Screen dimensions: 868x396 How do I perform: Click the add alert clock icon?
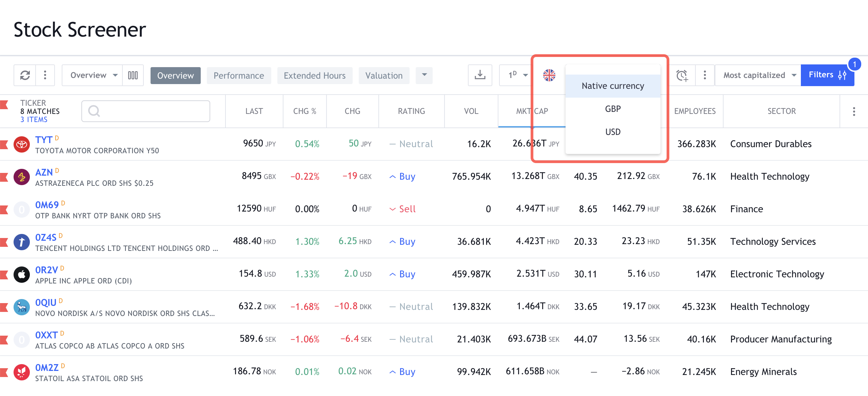click(682, 75)
